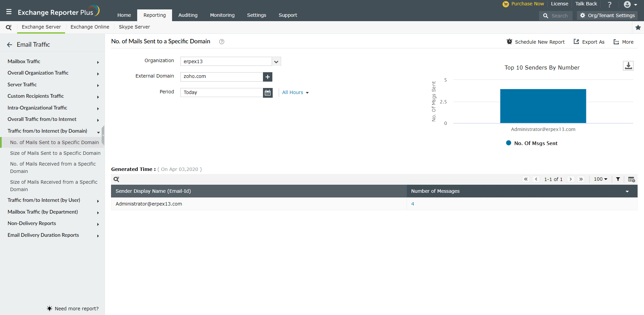Switch to the Auditing tab
The height and width of the screenshot is (315, 644).
tap(188, 15)
